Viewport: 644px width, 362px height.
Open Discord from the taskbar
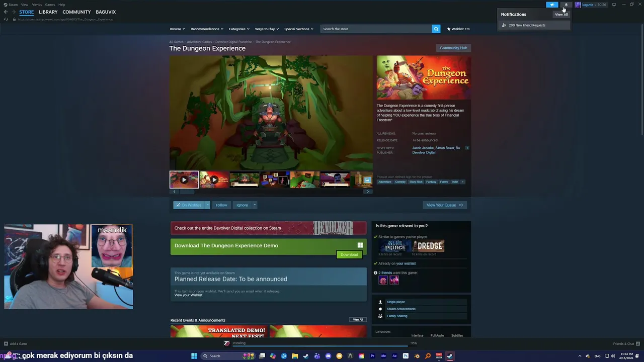(328, 356)
